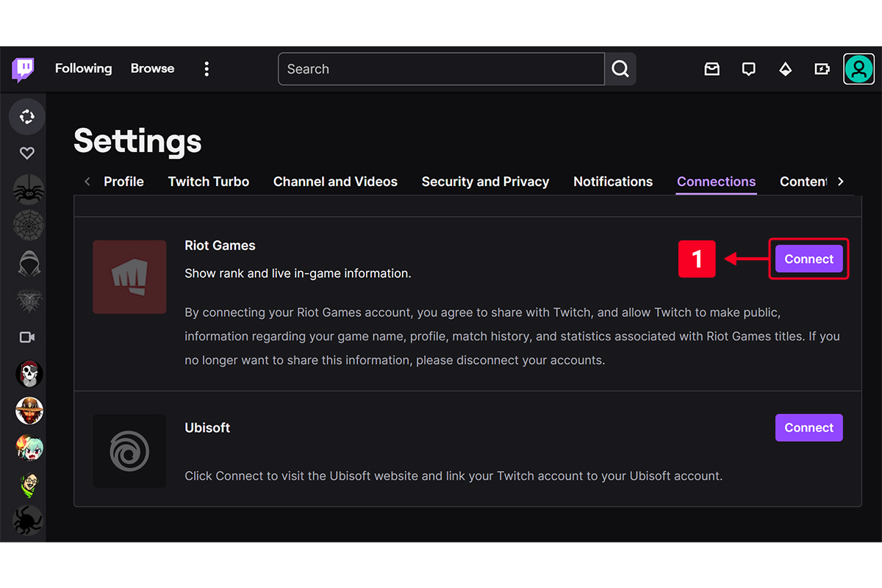Switch to the Notifications tab
The width and height of the screenshot is (882, 588).
pos(613,181)
